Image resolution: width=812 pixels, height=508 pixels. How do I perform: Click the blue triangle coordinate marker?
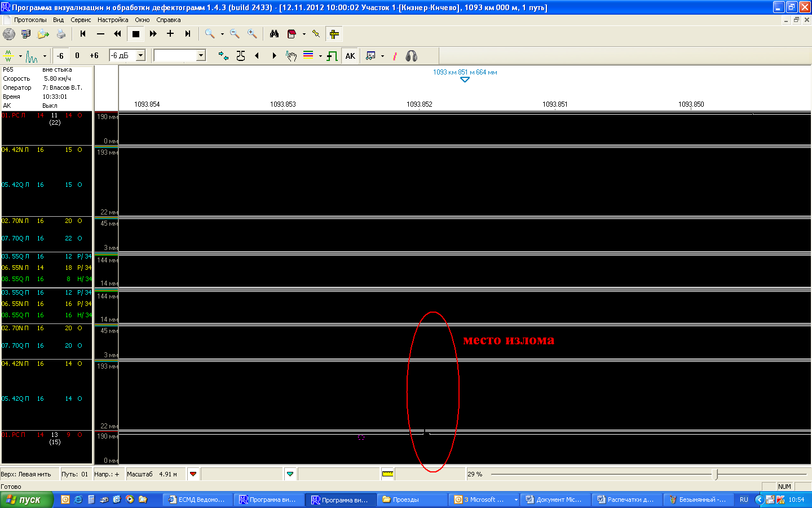click(x=465, y=80)
